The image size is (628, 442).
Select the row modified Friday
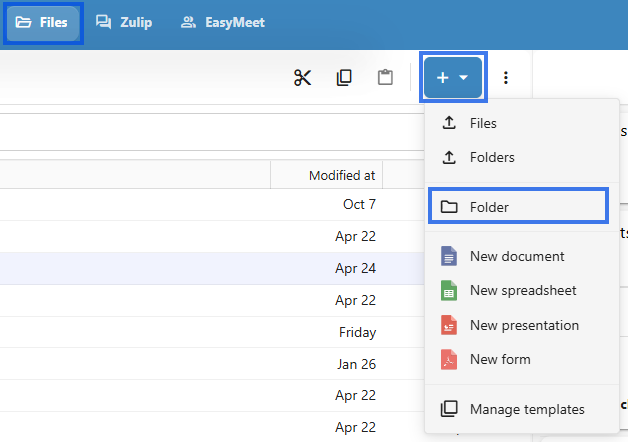(x=212, y=332)
